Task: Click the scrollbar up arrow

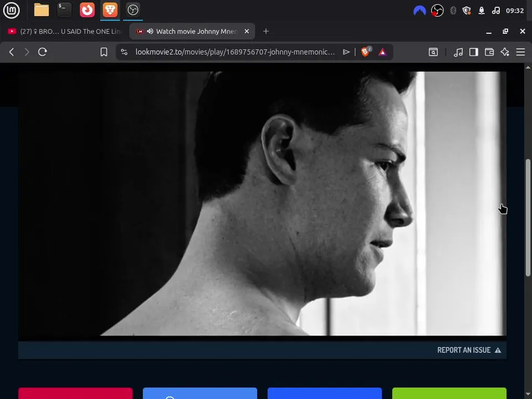Action: pyautogui.click(x=528, y=67)
